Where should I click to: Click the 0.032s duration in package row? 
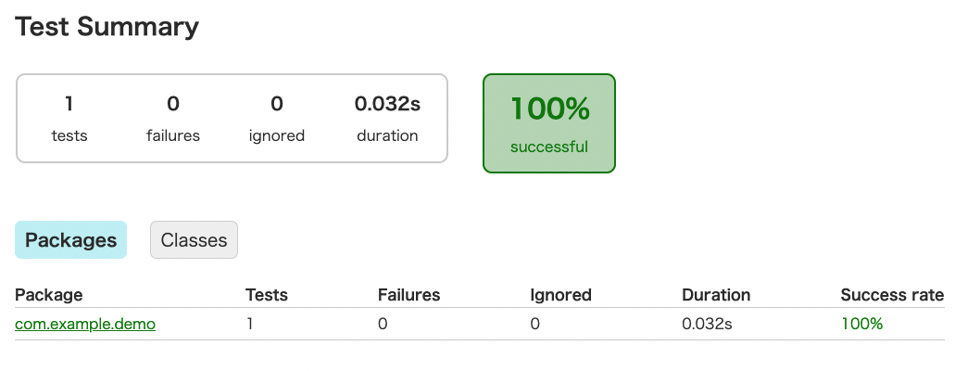pos(707,324)
